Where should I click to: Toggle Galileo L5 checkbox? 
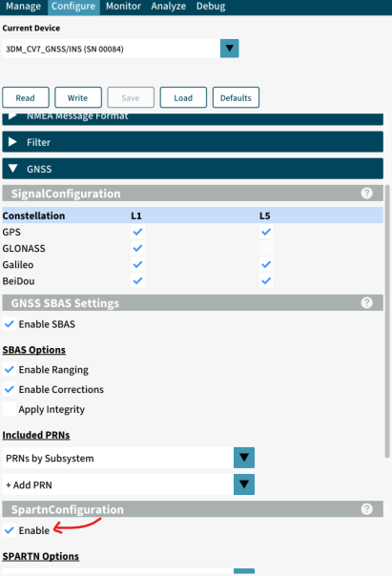pyautogui.click(x=266, y=264)
